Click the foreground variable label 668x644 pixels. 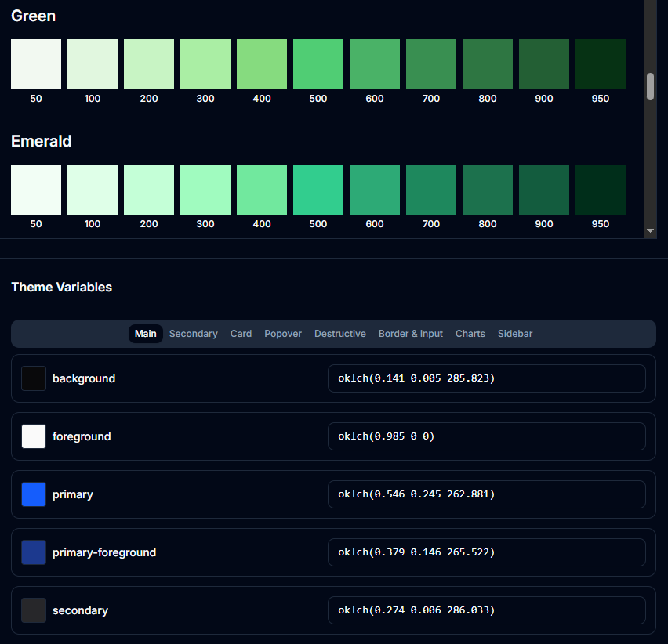point(82,436)
